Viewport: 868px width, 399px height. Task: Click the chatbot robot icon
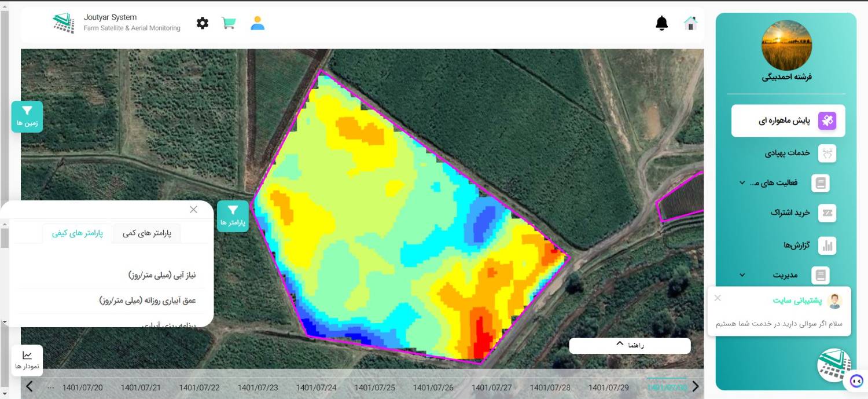pos(856,380)
